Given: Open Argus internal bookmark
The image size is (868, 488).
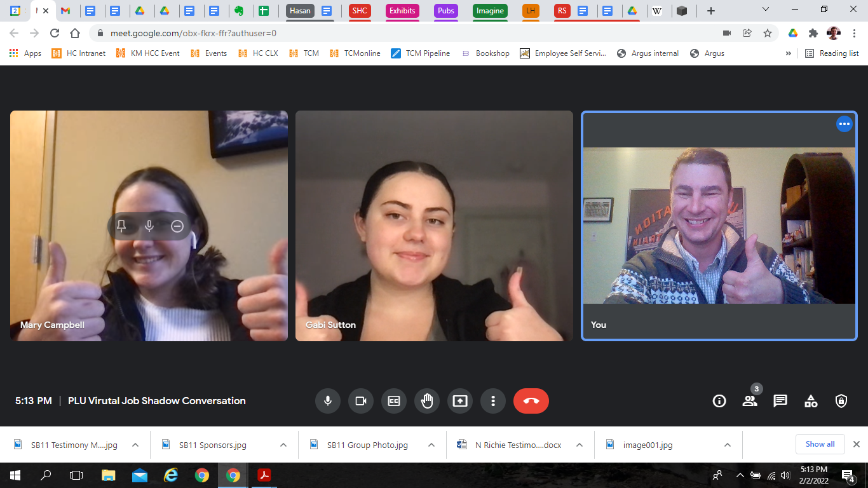Looking at the screenshot, I should pyautogui.click(x=648, y=53).
